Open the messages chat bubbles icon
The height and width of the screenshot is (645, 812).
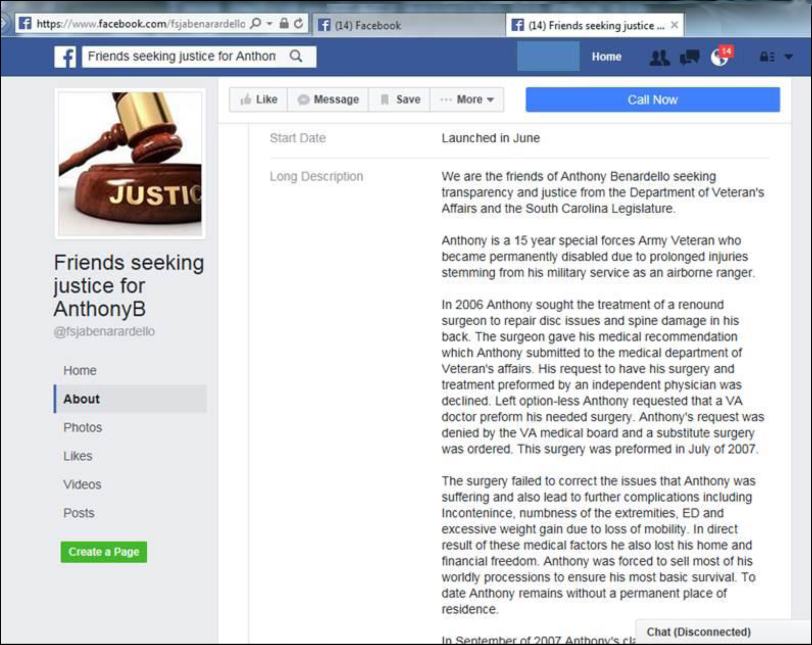689,58
